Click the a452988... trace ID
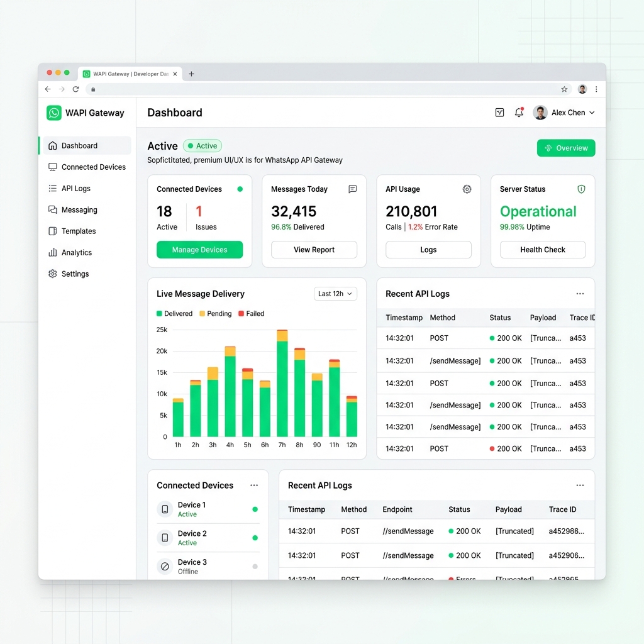Screen dimensions: 644x644 pyautogui.click(x=567, y=531)
